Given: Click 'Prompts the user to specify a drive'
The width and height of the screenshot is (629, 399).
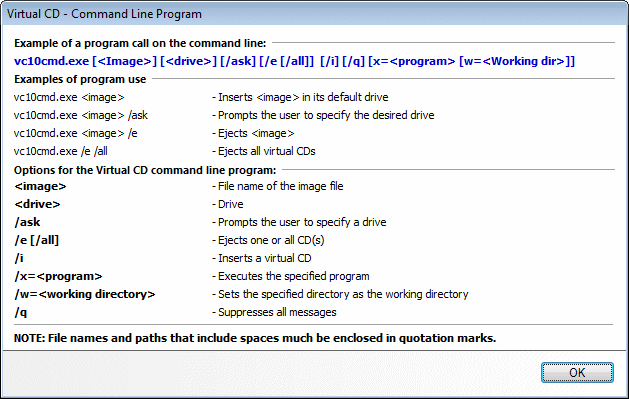Looking at the screenshot, I should coord(299,222).
